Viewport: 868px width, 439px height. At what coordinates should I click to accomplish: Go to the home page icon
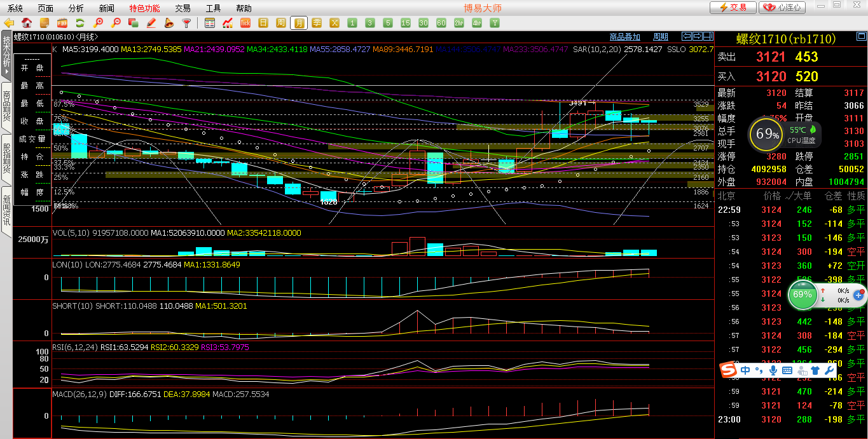tap(27, 23)
